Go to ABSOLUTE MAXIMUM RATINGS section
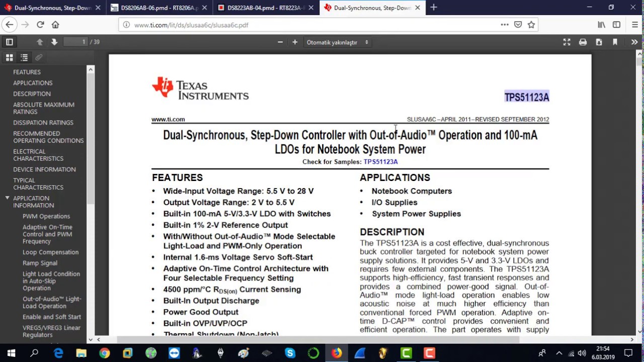 coord(44,108)
